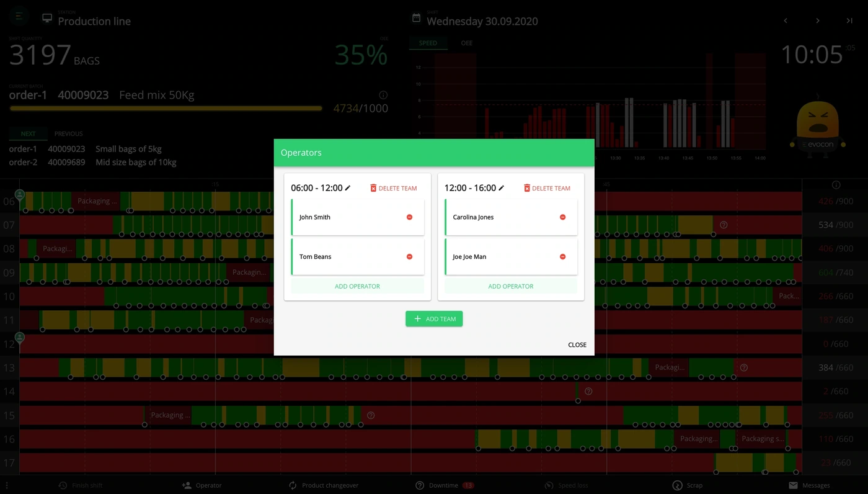
Task: Switch to the OEE chart tab
Action: click(x=467, y=43)
